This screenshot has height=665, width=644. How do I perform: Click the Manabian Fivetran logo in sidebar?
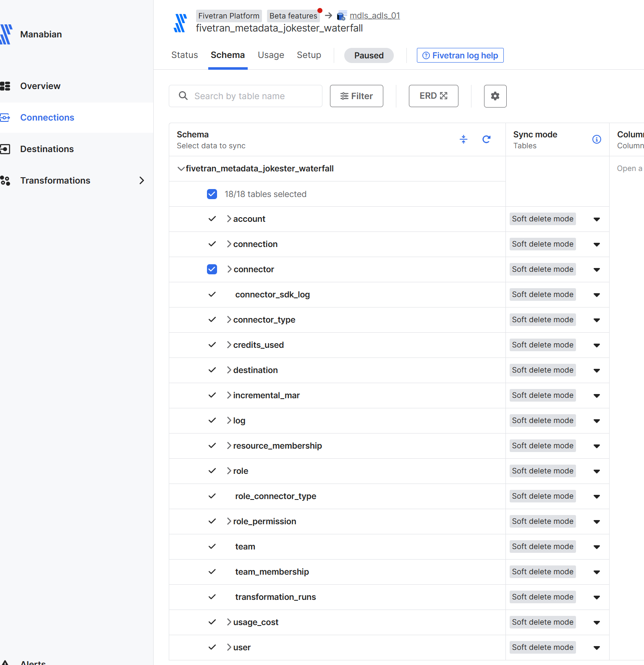[6, 34]
